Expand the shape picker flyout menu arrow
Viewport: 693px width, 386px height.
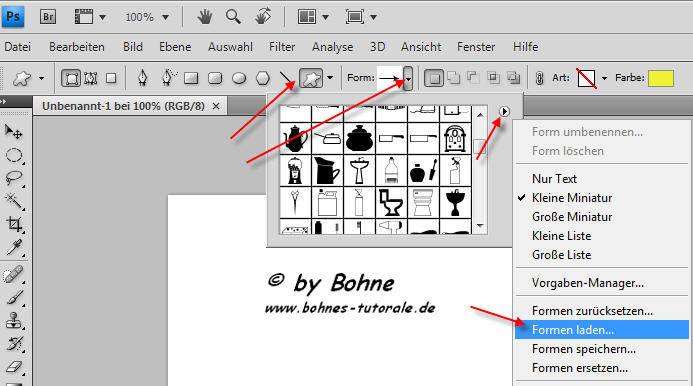tap(504, 111)
